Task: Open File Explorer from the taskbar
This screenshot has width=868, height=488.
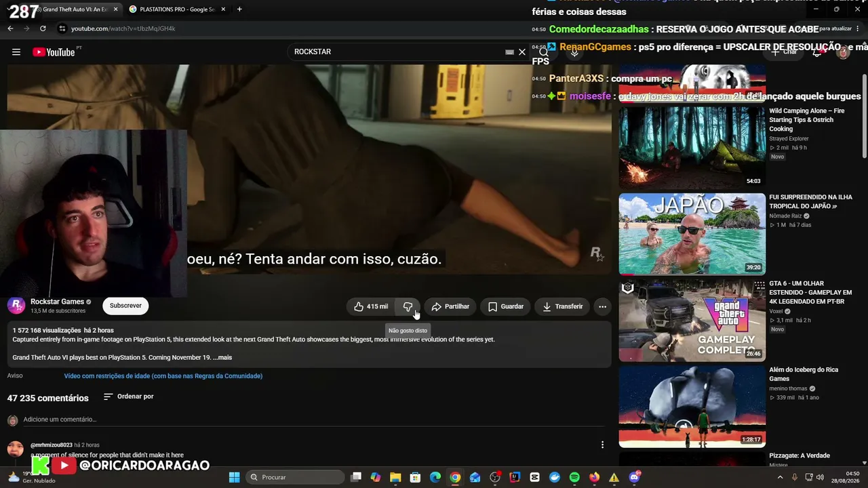Action: [x=395, y=477]
